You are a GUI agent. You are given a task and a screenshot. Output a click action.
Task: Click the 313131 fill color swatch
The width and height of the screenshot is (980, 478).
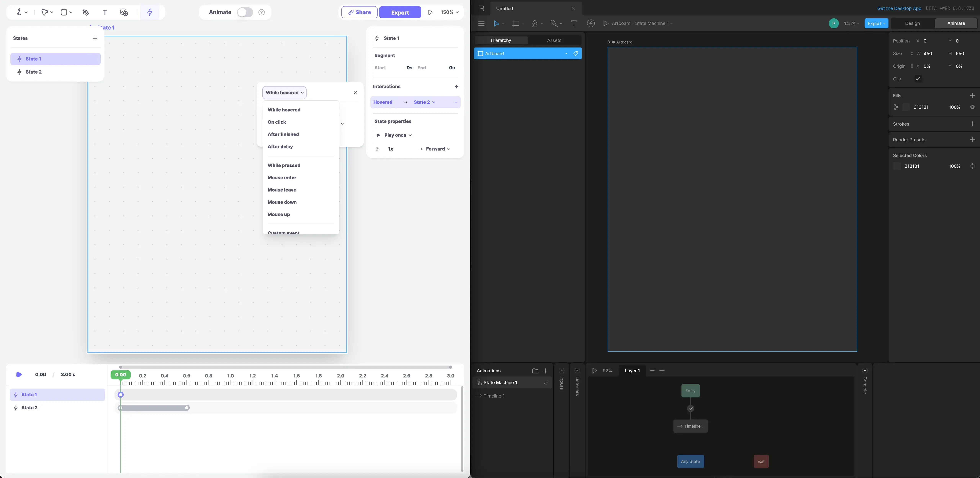[906, 107]
